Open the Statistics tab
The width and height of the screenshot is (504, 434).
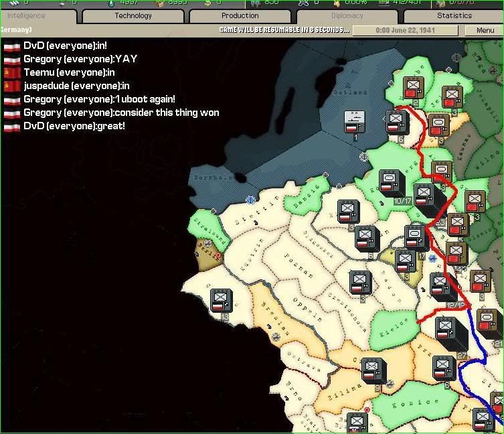(x=454, y=16)
